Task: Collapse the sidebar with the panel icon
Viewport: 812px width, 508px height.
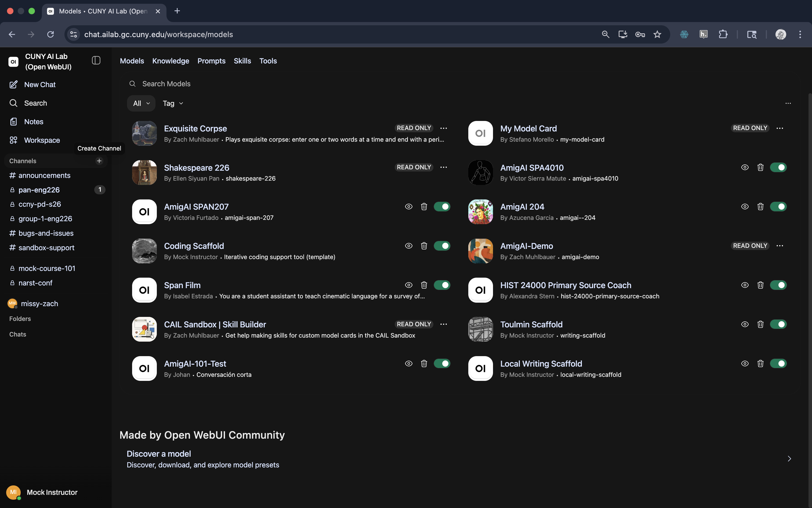Action: (96, 60)
